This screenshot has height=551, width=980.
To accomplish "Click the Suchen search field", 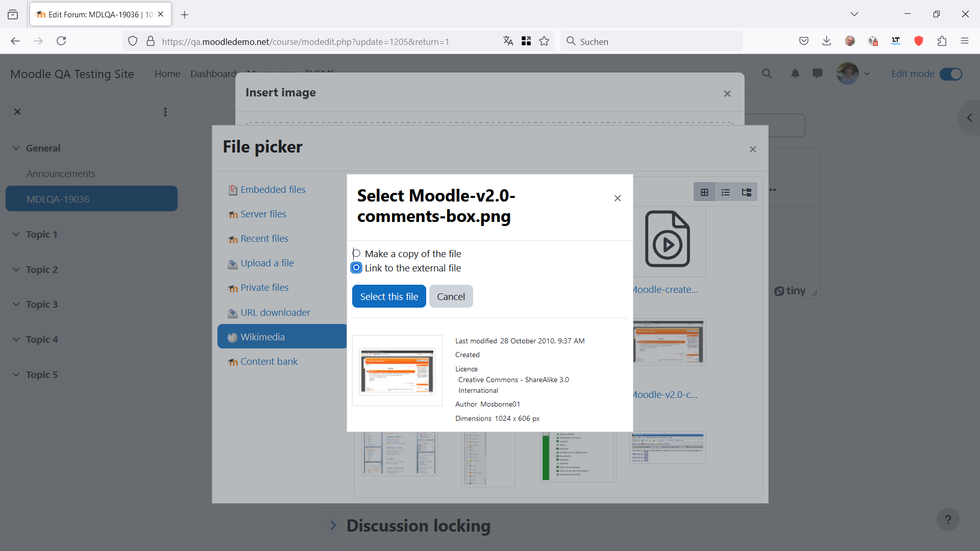I will 651,41.
